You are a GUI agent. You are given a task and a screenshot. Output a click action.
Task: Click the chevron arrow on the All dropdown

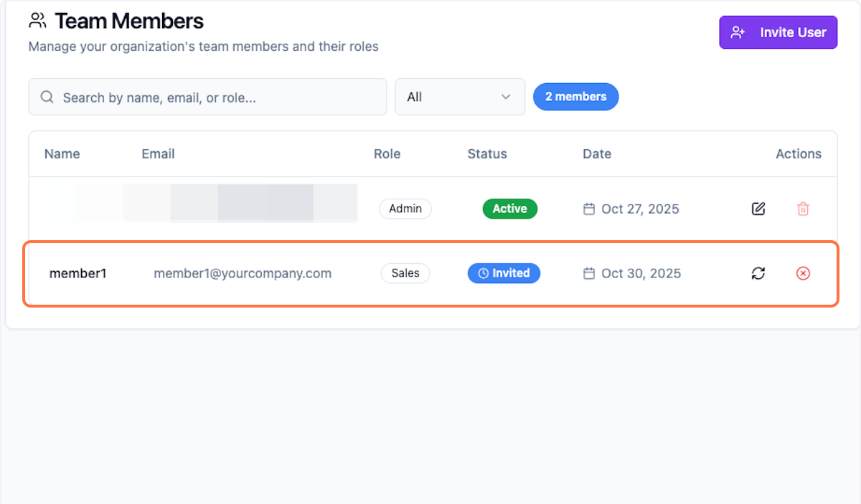pyautogui.click(x=506, y=97)
